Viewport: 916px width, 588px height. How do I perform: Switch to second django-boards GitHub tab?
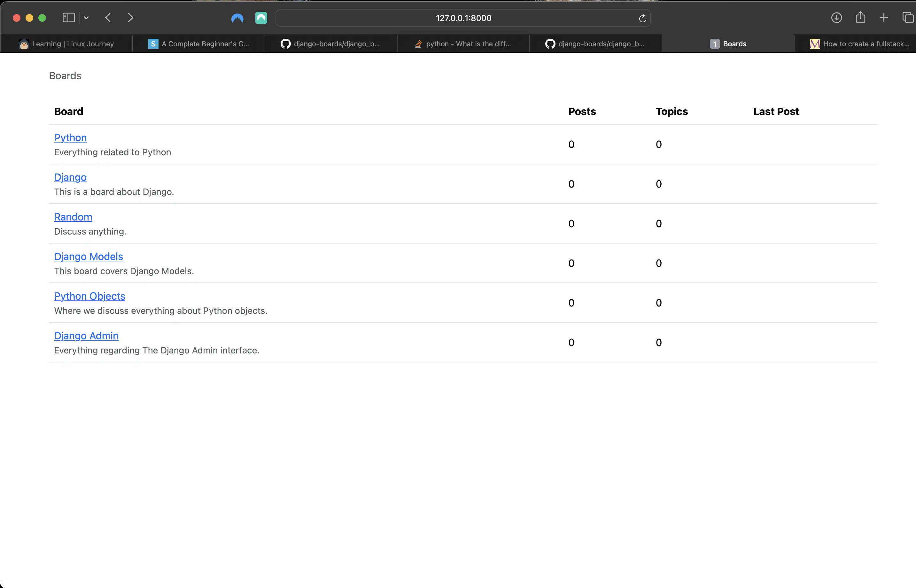[x=596, y=44]
